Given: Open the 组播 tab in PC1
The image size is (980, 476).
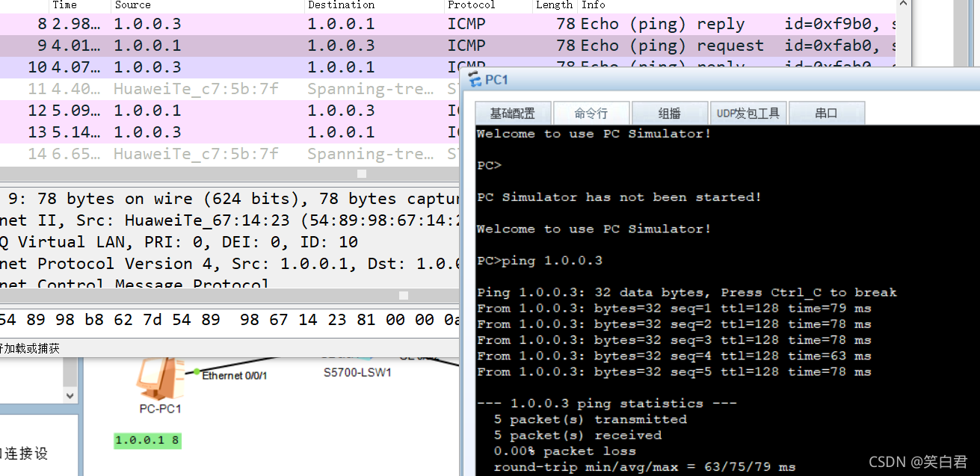Looking at the screenshot, I should point(669,114).
